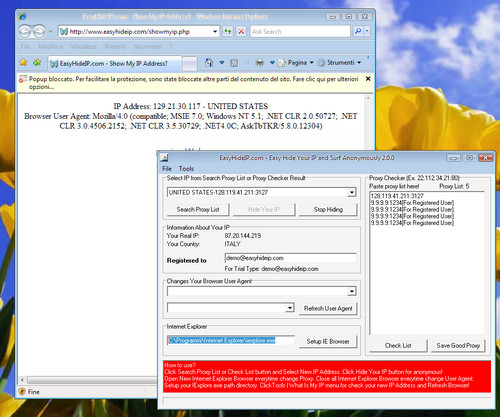The width and height of the screenshot is (500, 417).
Task: Click the Internet Explorer logo in title bar
Action: click(x=22, y=16)
